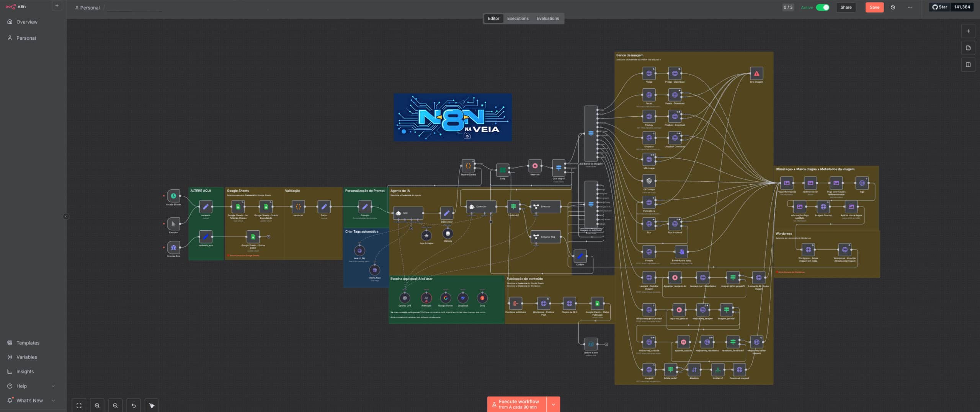Toggle the canvas side panel icon
Image resolution: width=980 pixels, height=412 pixels.
[x=968, y=65]
